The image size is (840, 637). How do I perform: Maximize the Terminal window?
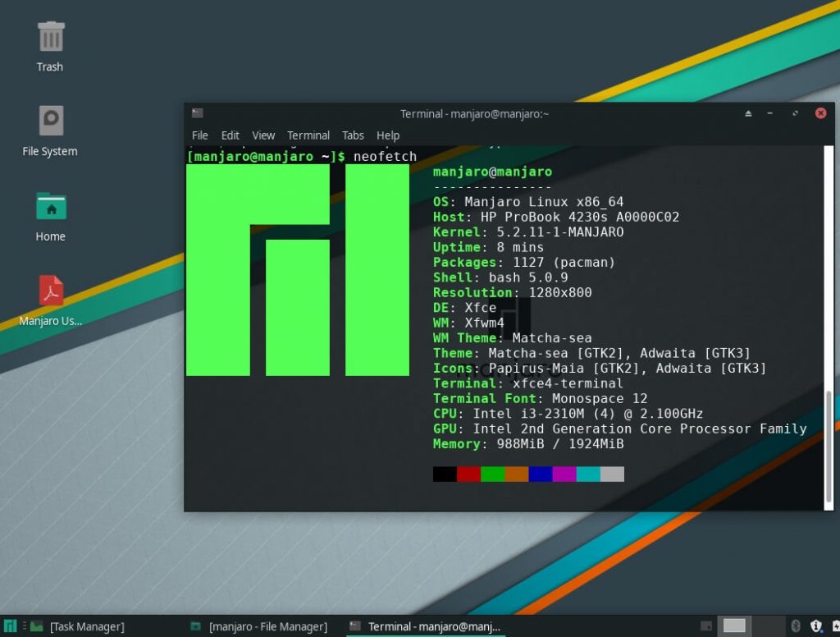click(795, 113)
